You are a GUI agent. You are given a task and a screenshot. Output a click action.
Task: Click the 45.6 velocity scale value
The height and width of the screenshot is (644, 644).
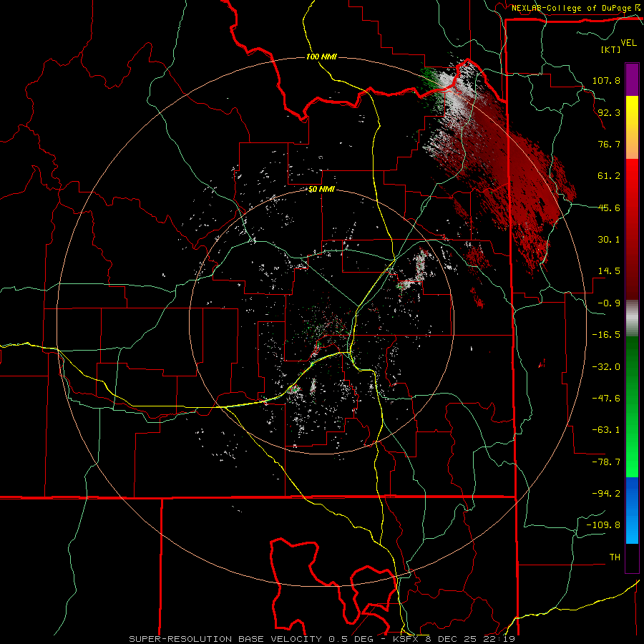[x=609, y=208]
